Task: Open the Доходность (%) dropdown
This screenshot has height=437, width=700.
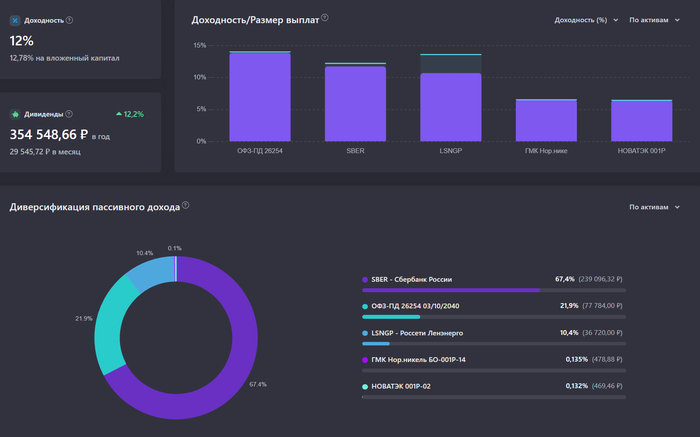Action: tap(586, 20)
